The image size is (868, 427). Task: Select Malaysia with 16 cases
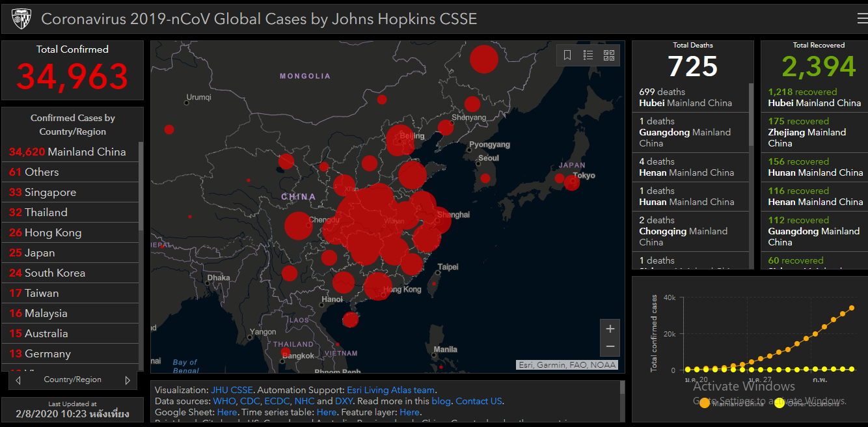70,313
